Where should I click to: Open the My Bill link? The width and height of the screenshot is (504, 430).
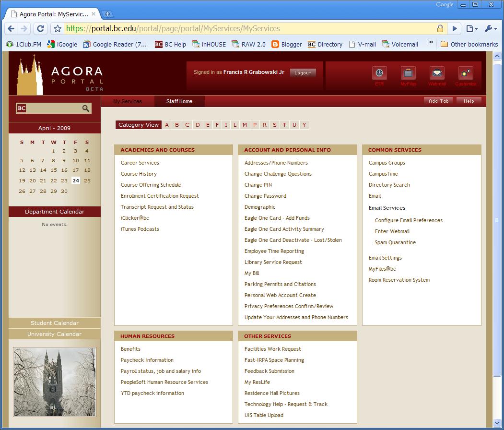pos(252,273)
